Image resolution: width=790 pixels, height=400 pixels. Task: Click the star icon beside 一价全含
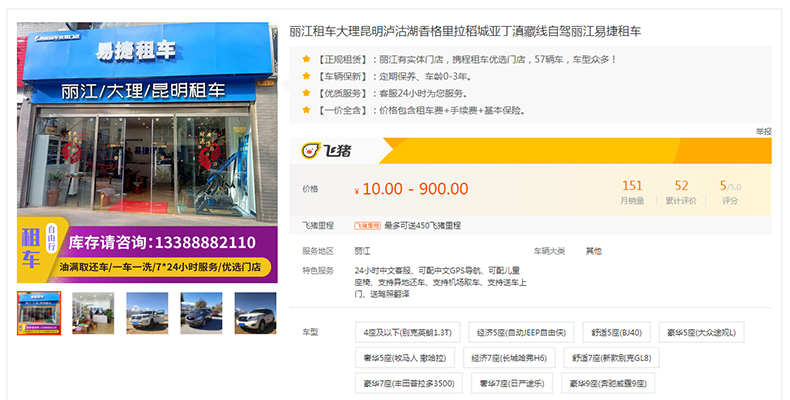point(307,110)
